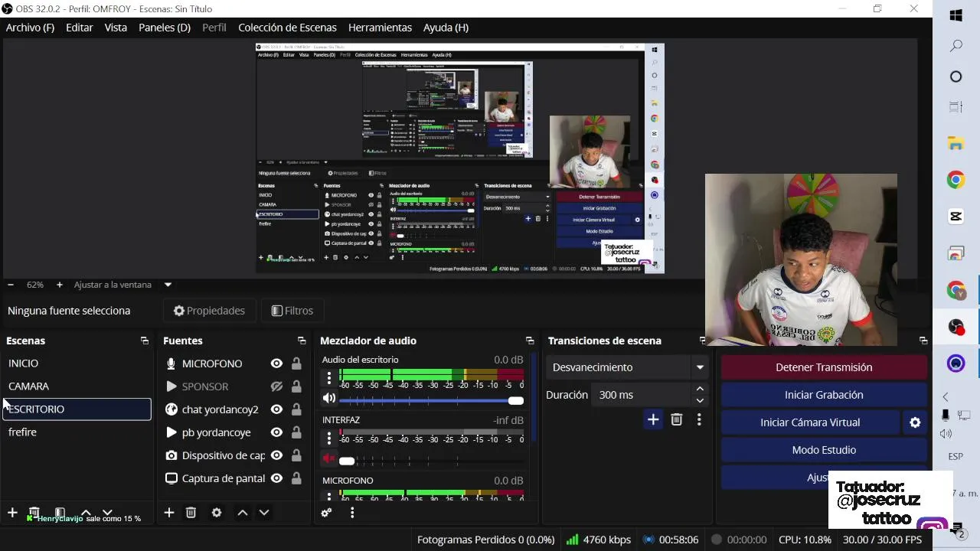Undock the controls panel

(x=923, y=341)
